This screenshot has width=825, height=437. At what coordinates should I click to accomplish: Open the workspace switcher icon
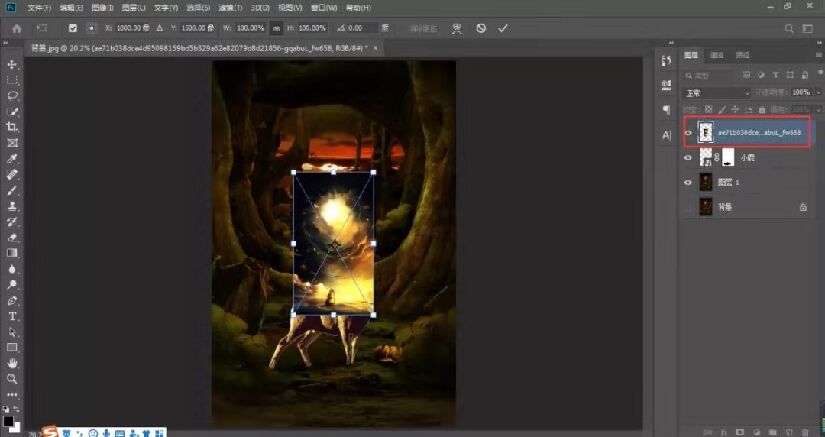807,28
